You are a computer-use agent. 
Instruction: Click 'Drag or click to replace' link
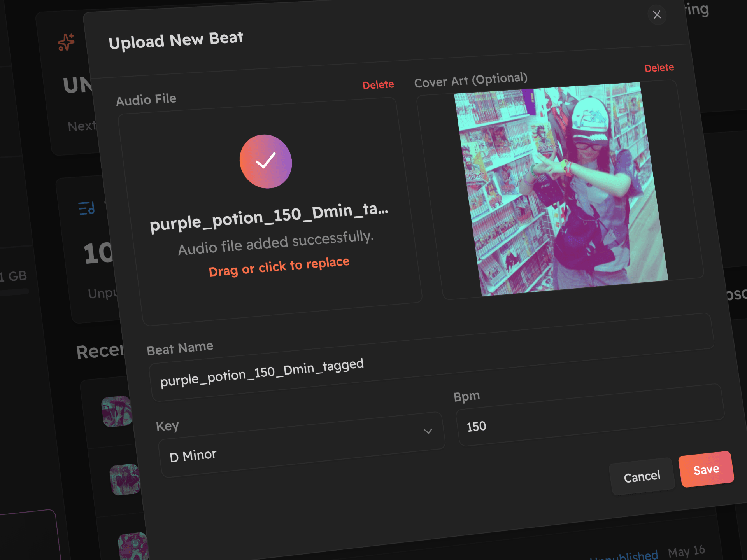tap(279, 266)
